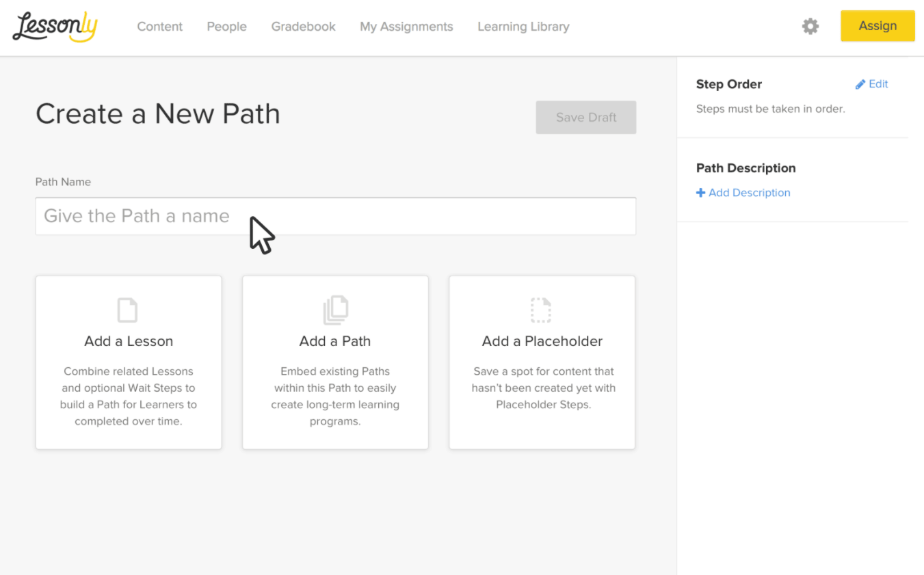
Task: Click the Lessonly logo
Action: [55, 27]
